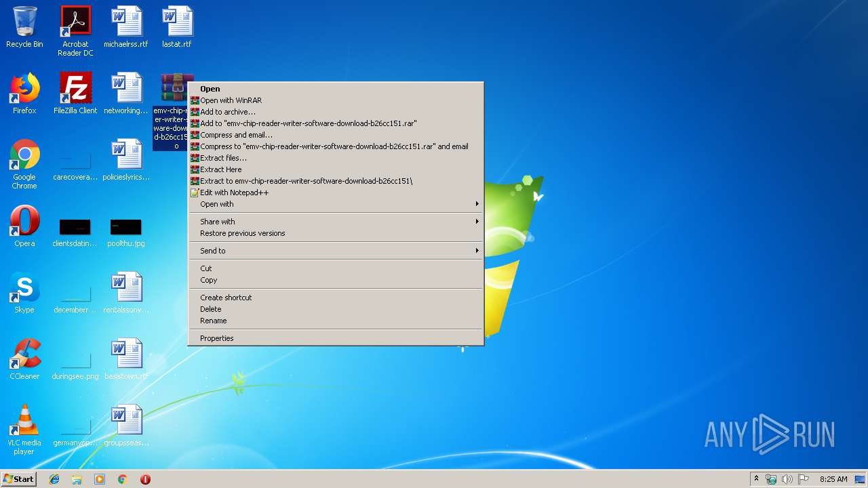Launch VLC media player shortcut
This screenshot has height=488, width=868.
[24, 430]
